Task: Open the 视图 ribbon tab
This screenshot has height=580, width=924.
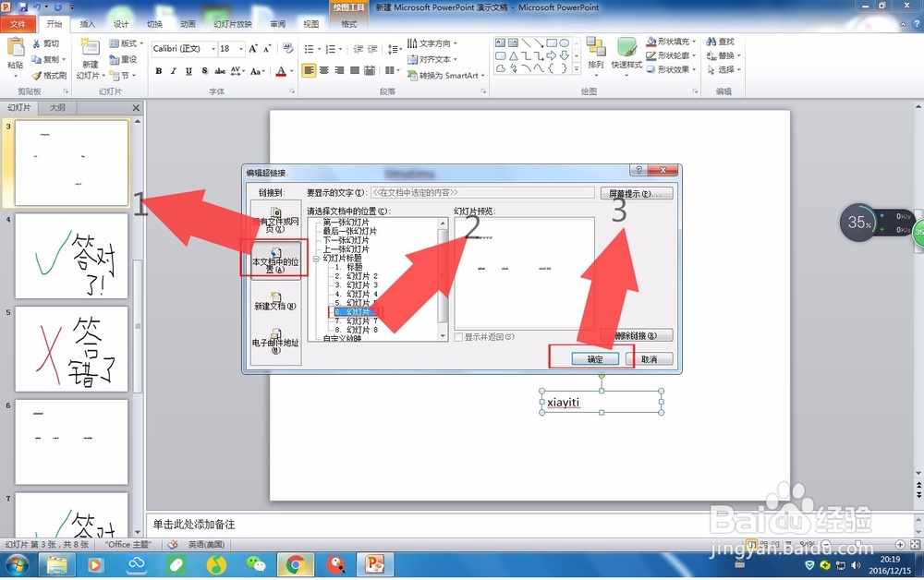Action: pos(310,25)
